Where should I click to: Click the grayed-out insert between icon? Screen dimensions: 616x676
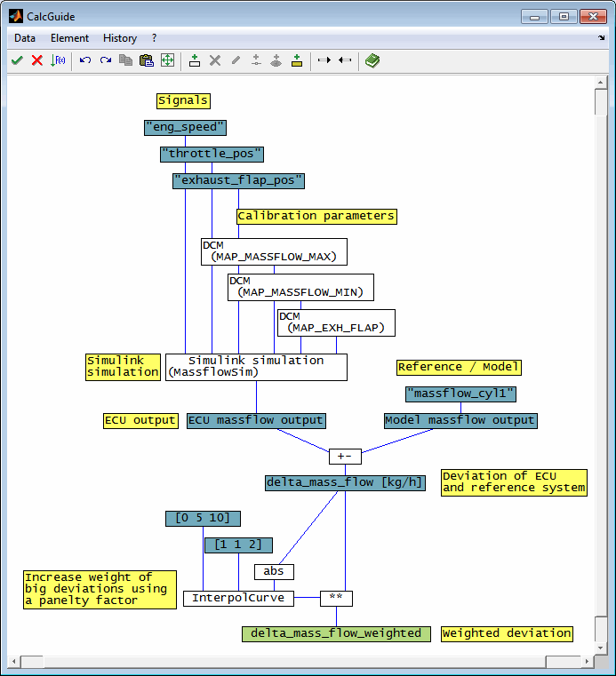tap(256, 60)
